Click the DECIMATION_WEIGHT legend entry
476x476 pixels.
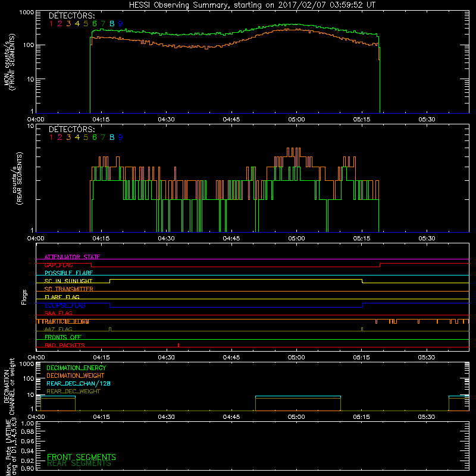(x=76, y=376)
